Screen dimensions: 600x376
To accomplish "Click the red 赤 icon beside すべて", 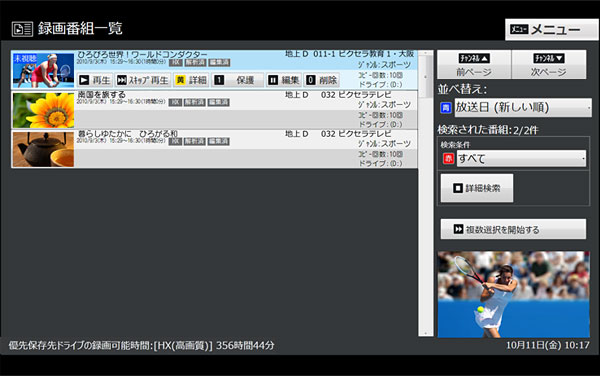I will (448, 158).
